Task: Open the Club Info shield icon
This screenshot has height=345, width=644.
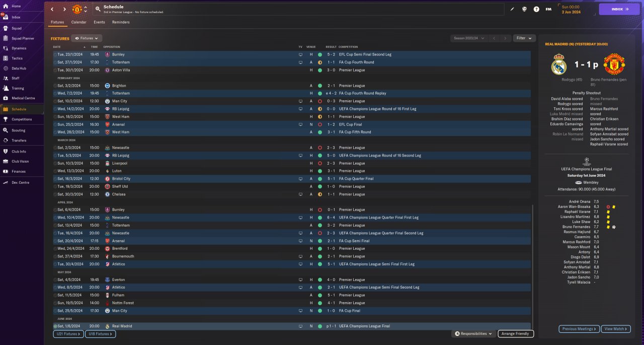Action: (6, 152)
